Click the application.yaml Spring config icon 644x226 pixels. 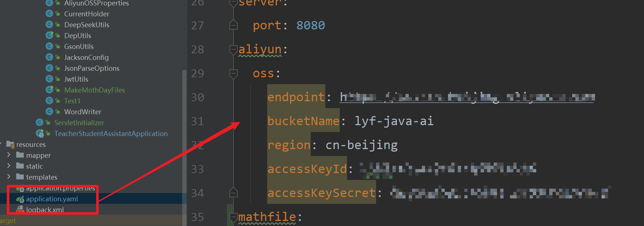[20, 199]
